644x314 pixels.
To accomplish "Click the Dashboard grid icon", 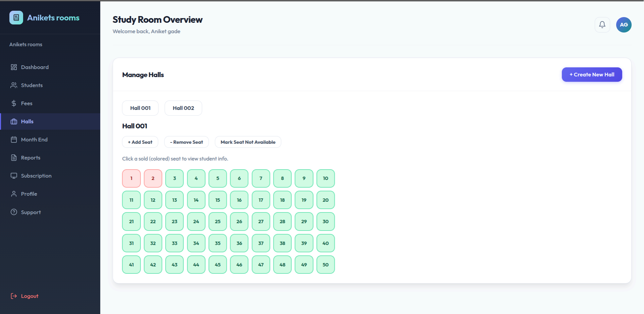I will point(14,67).
